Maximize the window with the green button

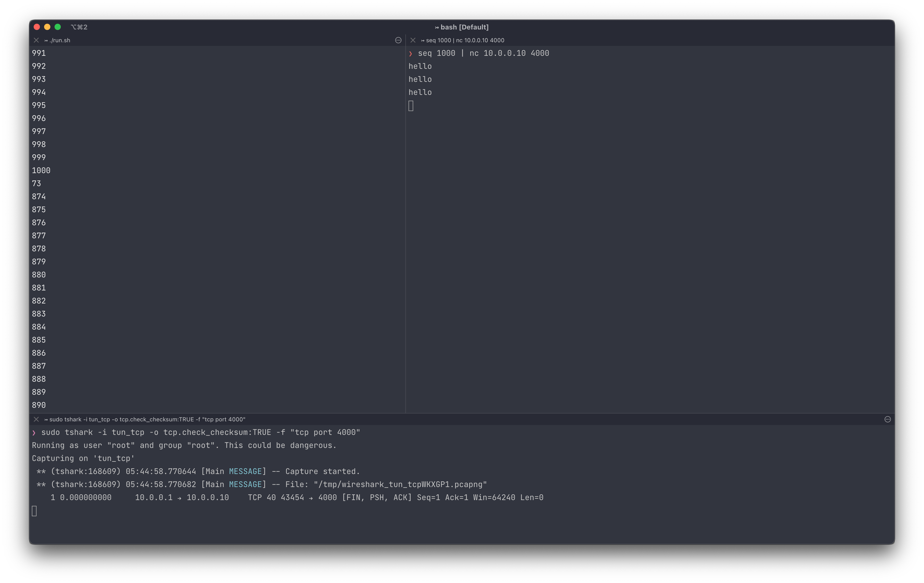[58, 27]
